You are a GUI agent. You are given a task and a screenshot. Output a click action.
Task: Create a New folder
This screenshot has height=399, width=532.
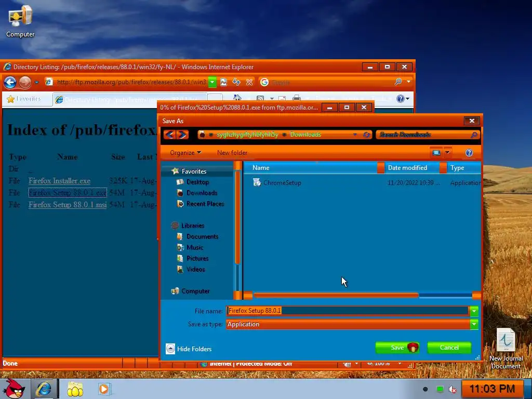pyautogui.click(x=232, y=153)
